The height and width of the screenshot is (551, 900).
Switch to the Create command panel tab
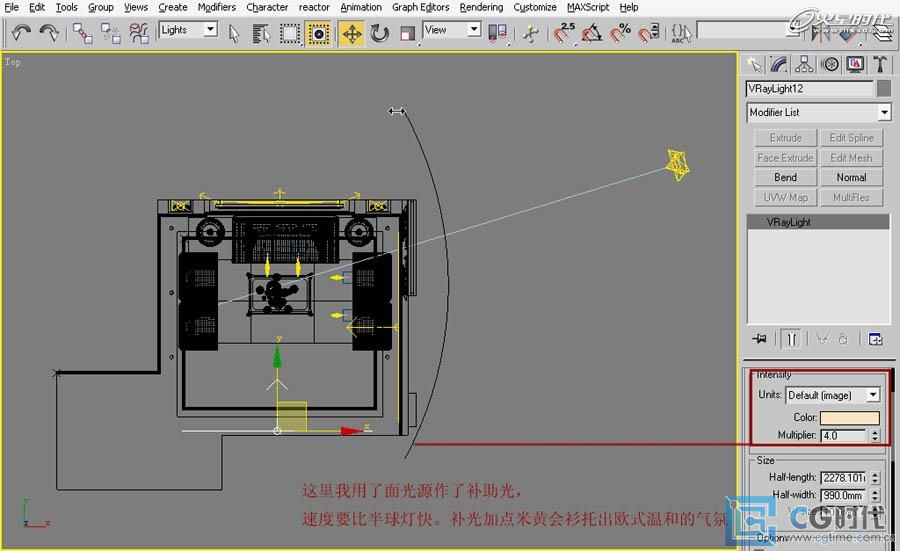754,64
